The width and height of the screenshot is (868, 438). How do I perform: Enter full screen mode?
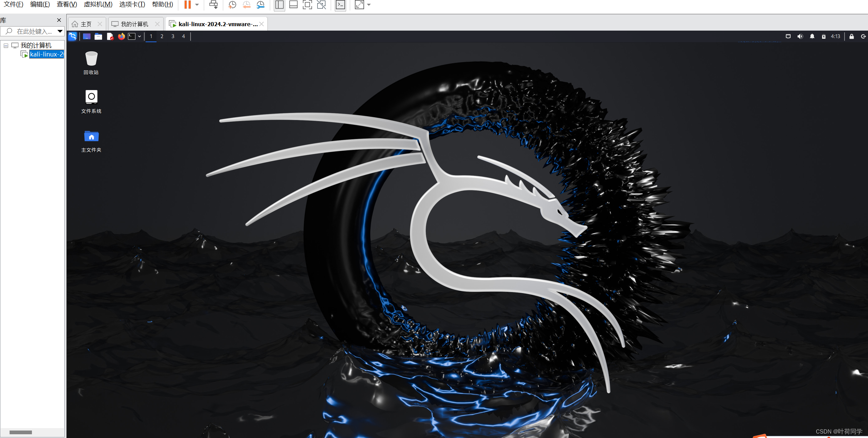307,5
